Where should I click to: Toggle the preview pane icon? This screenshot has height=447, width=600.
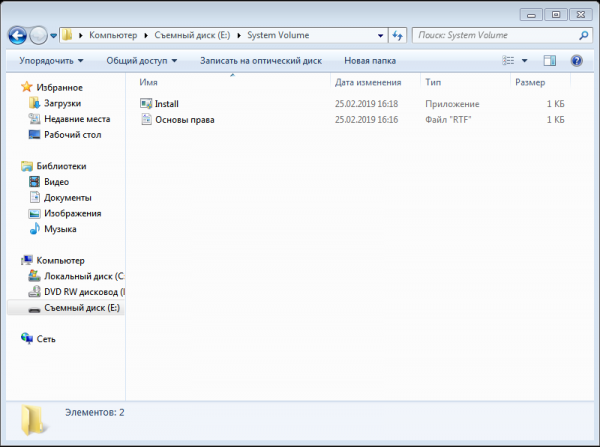click(549, 60)
